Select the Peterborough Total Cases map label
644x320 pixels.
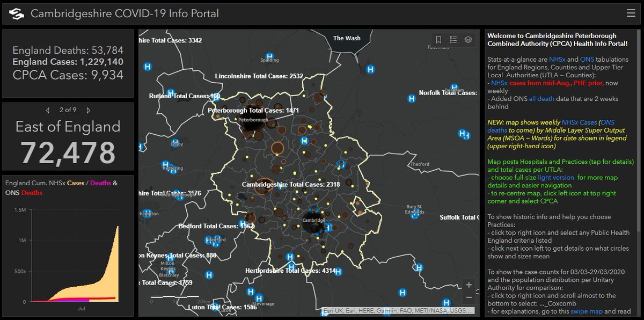click(253, 111)
